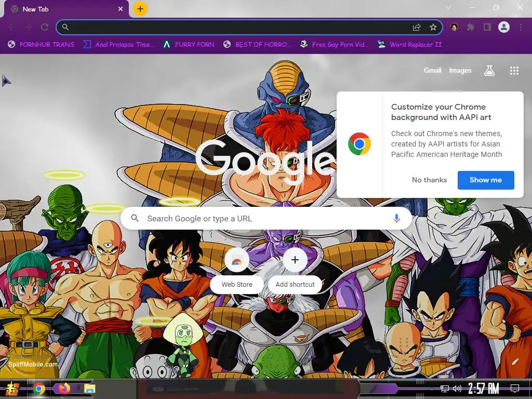Click Show me button
This screenshot has width=532, height=399.
pyautogui.click(x=486, y=180)
